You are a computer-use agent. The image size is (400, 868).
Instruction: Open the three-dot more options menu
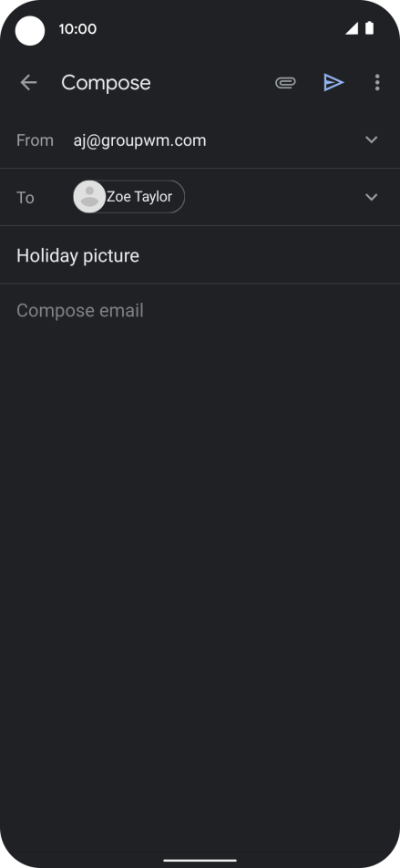pyautogui.click(x=377, y=82)
